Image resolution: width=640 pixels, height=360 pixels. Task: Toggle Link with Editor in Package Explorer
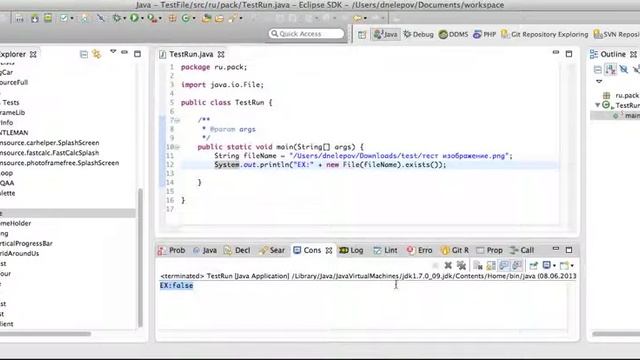pos(97,54)
